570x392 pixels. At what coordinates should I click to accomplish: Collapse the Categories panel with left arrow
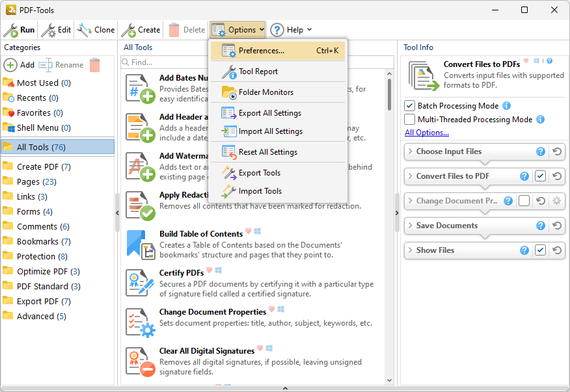[117, 213]
